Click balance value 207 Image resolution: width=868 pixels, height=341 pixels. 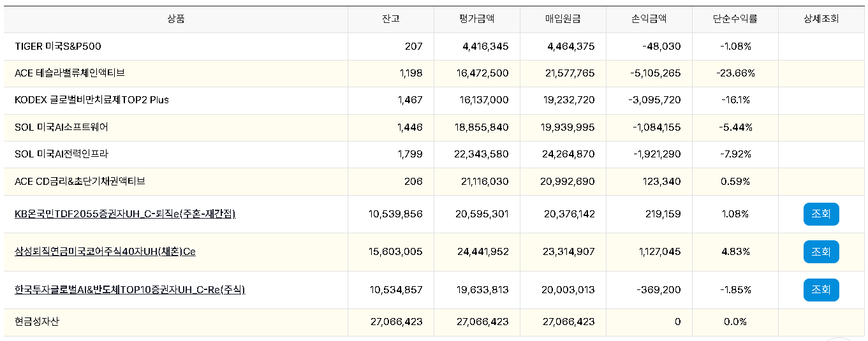(x=413, y=47)
